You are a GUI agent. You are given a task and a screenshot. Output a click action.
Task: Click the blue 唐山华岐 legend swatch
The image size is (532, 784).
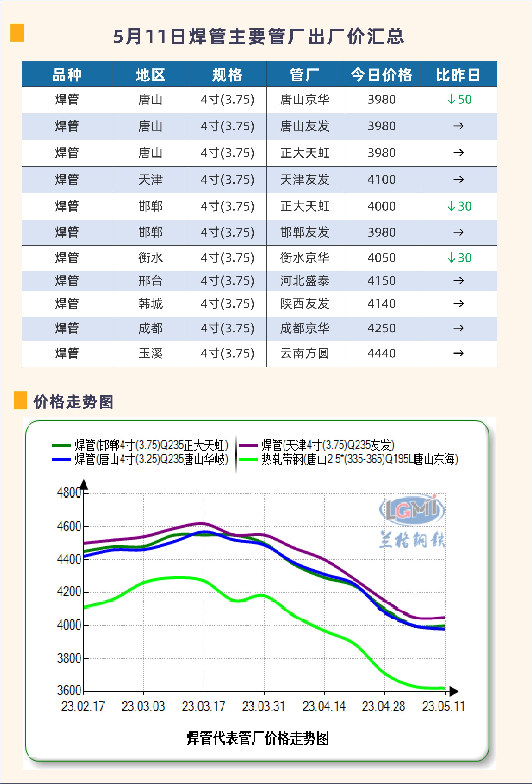61,460
